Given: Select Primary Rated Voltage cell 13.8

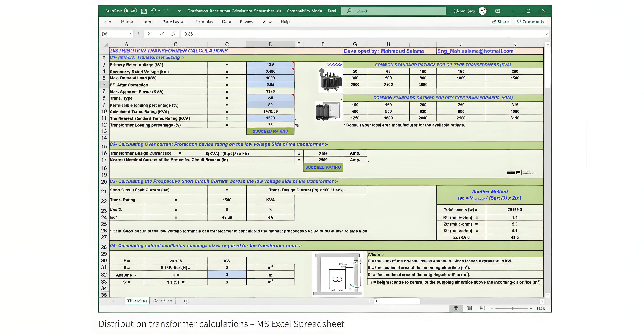Looking at the screenshot, I should (x=270, y=65).
